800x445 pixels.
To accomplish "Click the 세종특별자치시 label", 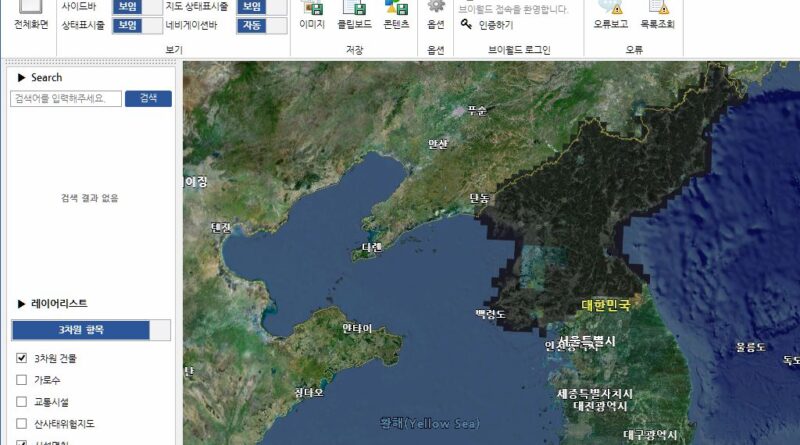I will coord(595,394).
